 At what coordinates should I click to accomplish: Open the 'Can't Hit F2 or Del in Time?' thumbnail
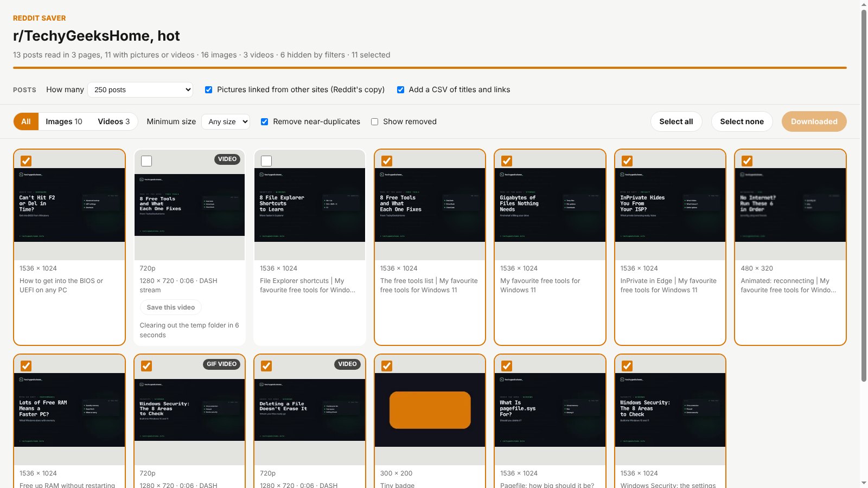click(69, 205)
